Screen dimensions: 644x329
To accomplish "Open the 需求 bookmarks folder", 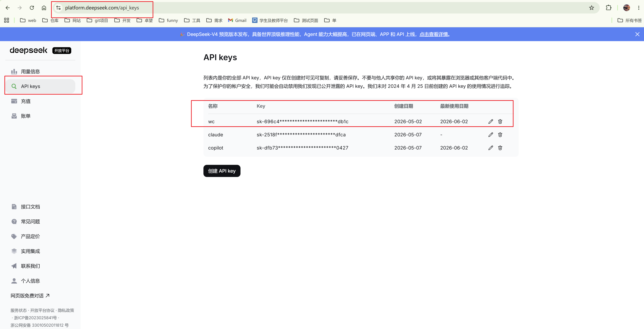I will click(215, 20).
